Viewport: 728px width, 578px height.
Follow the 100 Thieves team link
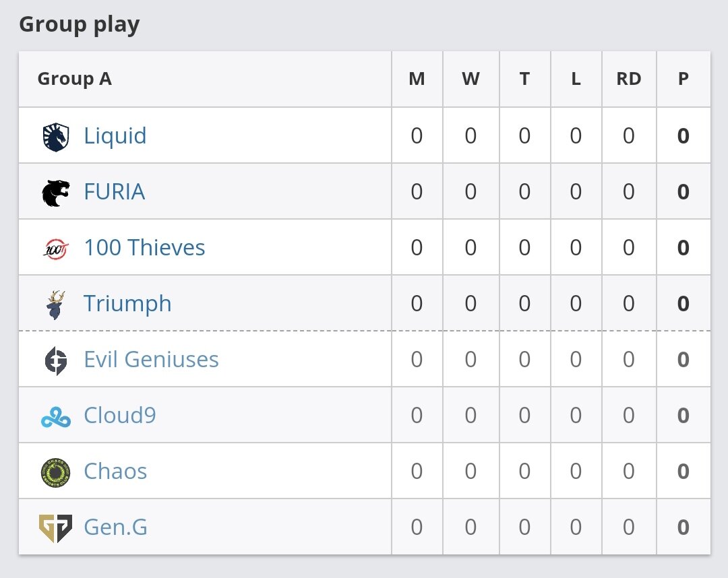coord(144,248)
